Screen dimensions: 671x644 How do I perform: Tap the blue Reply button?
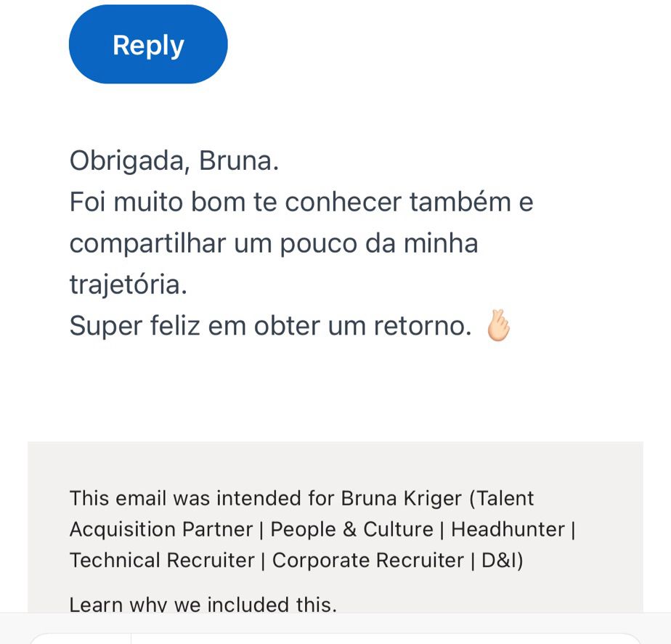tap(148, 44)
